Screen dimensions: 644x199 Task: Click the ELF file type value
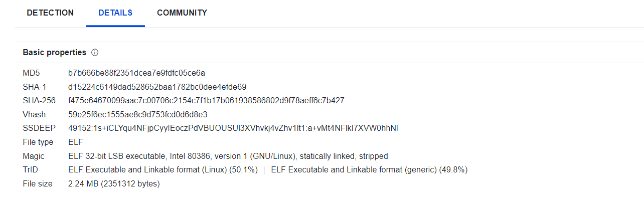click(75, 142)
